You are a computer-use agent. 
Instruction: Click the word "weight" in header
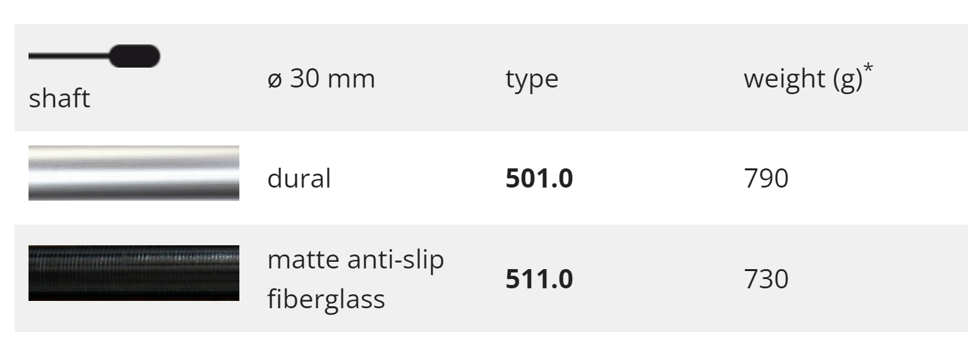point(783,79)
